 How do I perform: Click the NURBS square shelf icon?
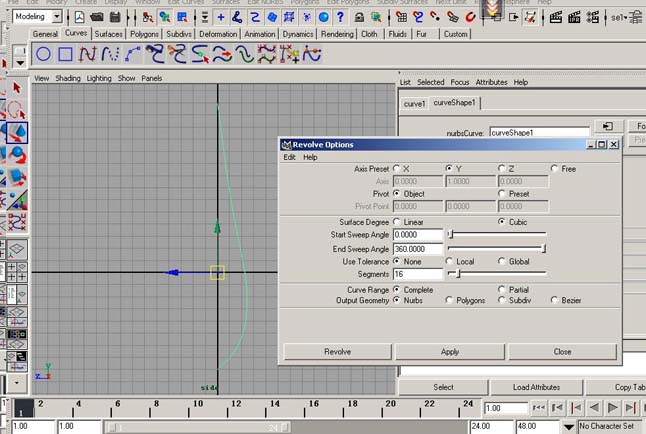[x=65, y=55]
